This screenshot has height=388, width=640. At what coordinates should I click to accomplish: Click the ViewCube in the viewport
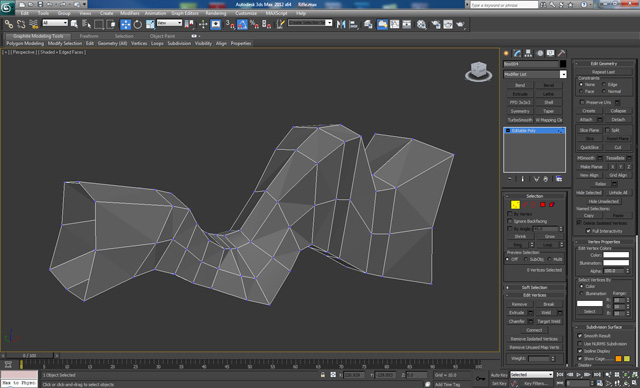pos(478,71)
